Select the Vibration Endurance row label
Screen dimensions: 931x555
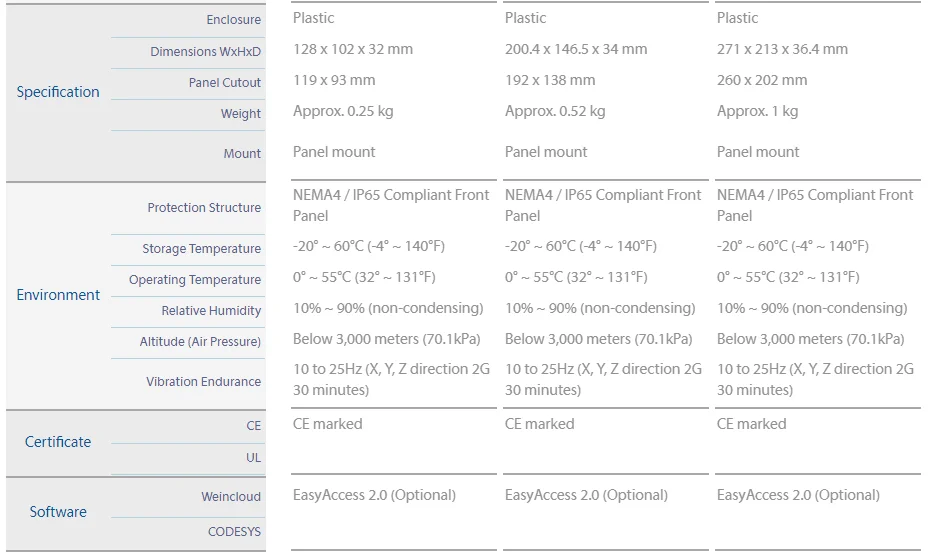tap(203, 382)
